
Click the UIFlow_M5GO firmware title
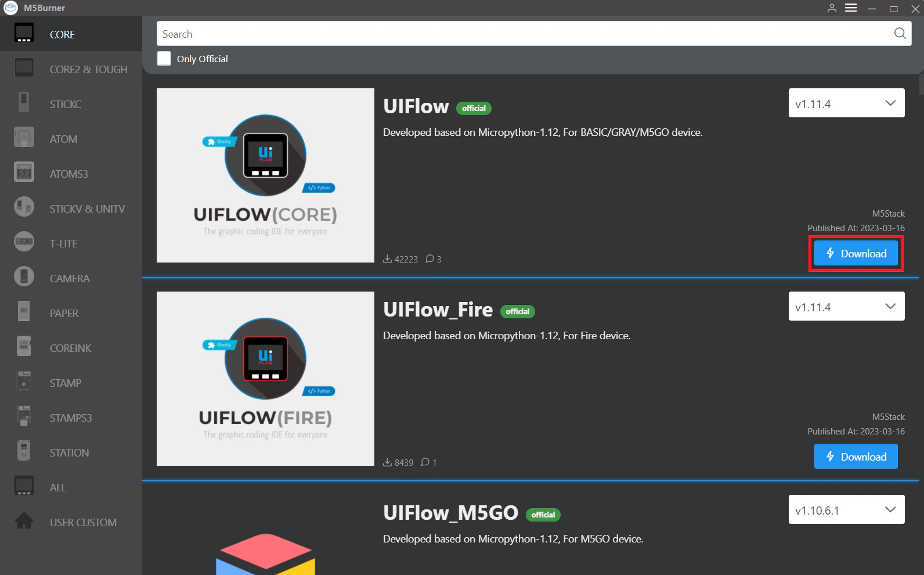[x=451, y=513]
